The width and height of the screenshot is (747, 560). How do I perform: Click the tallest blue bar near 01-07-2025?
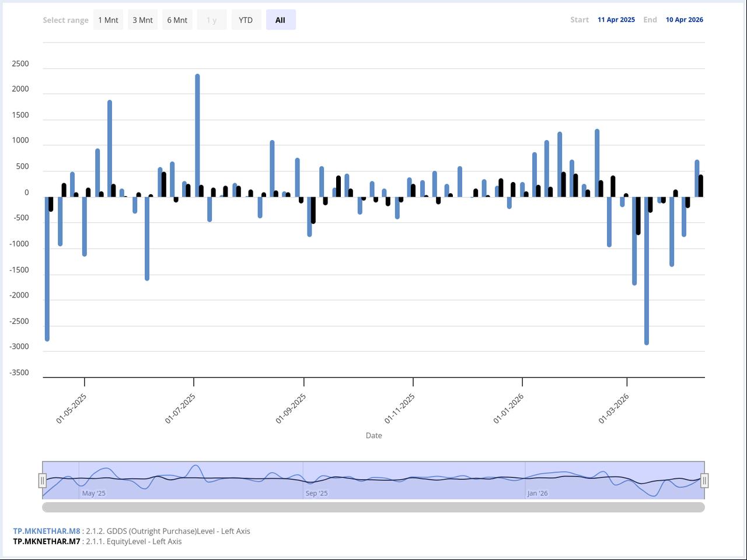[x=197, y=134]
